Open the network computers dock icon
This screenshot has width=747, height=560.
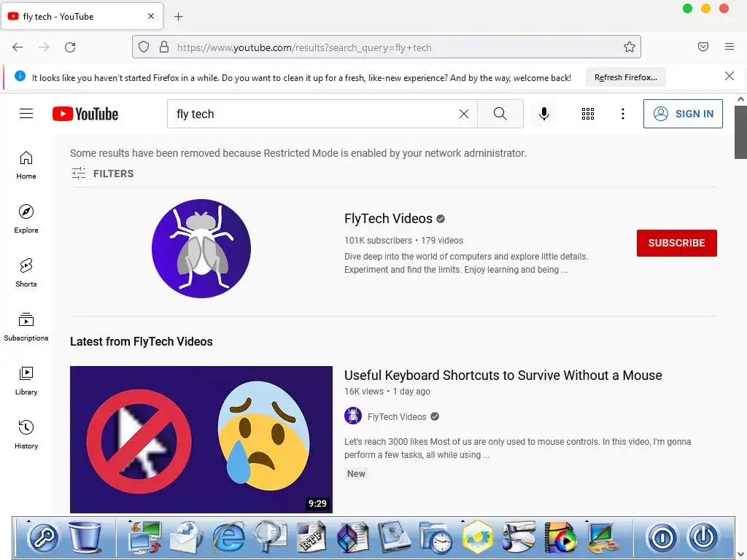coord(145,538)
